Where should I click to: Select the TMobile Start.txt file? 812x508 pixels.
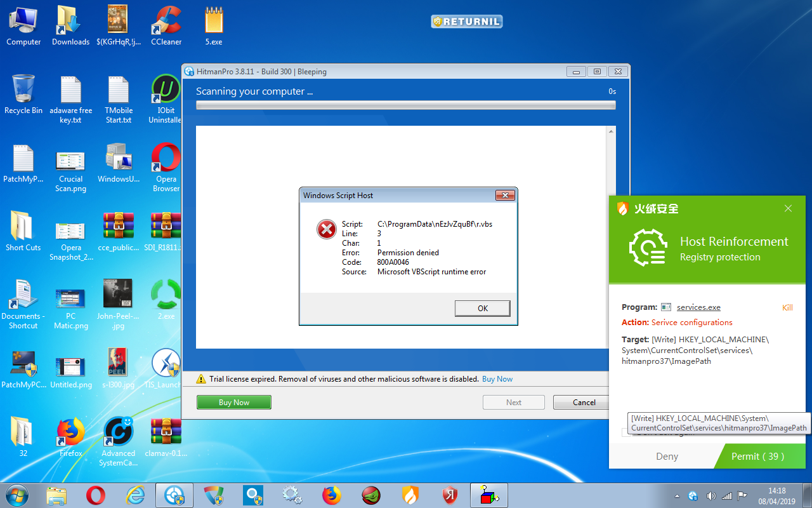pos(119,99)
